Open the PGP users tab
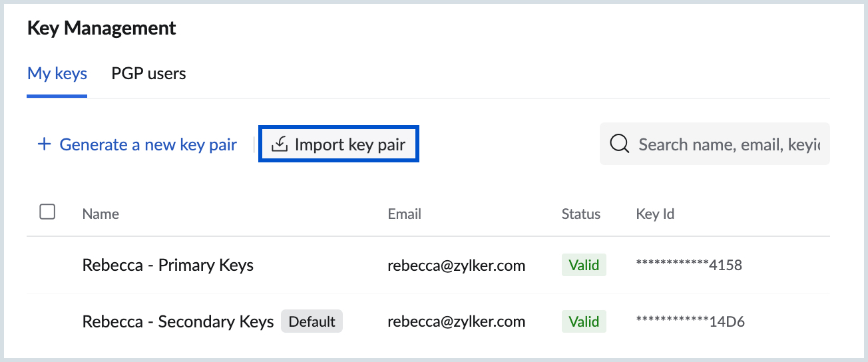Viewport: 868px width, 362px height. tap(148, 74)
